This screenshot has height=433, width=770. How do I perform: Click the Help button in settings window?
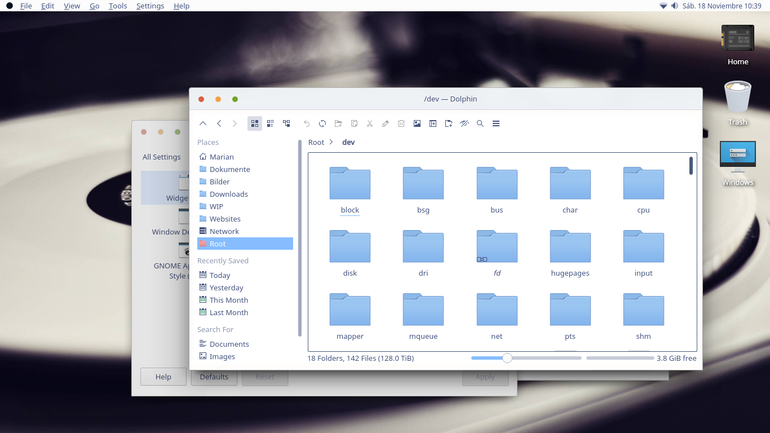(x=163, y=377)
